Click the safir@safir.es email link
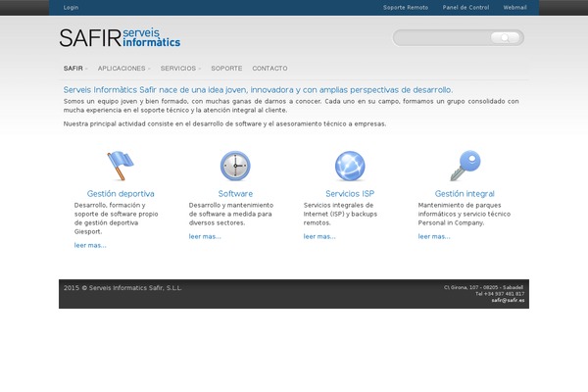This screenshot has height=392, width=588. [508, 300]
